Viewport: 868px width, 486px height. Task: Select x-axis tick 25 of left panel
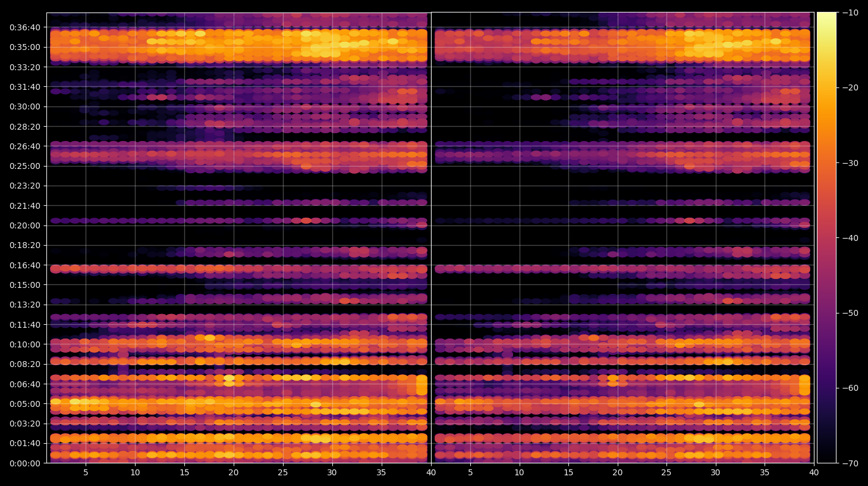282,473
